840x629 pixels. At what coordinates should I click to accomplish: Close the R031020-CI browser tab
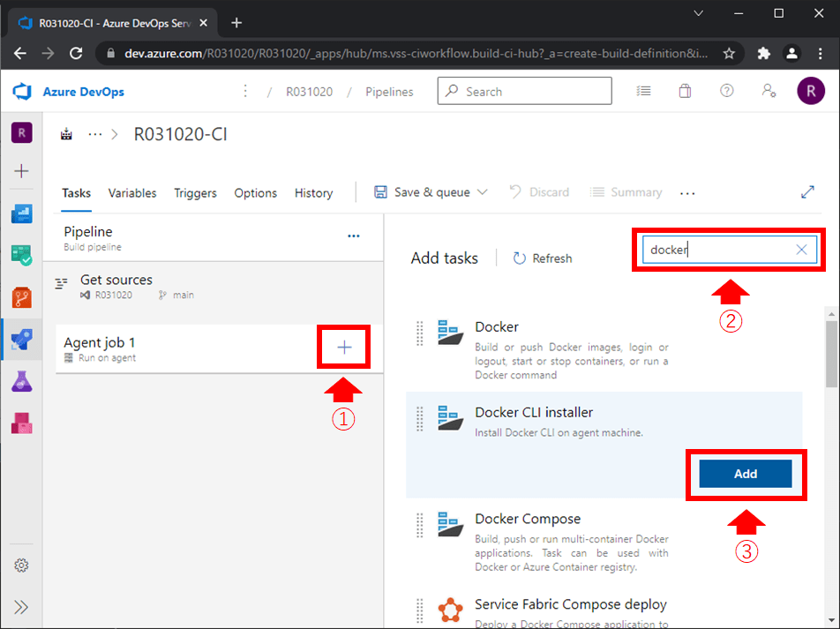tap(203, 23)
